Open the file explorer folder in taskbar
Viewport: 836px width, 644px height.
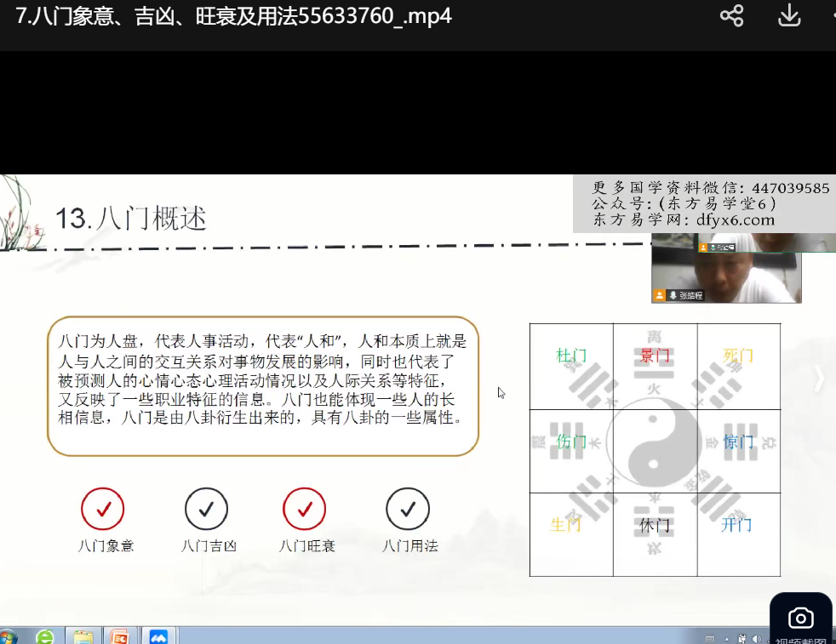[x=83, y=636]
